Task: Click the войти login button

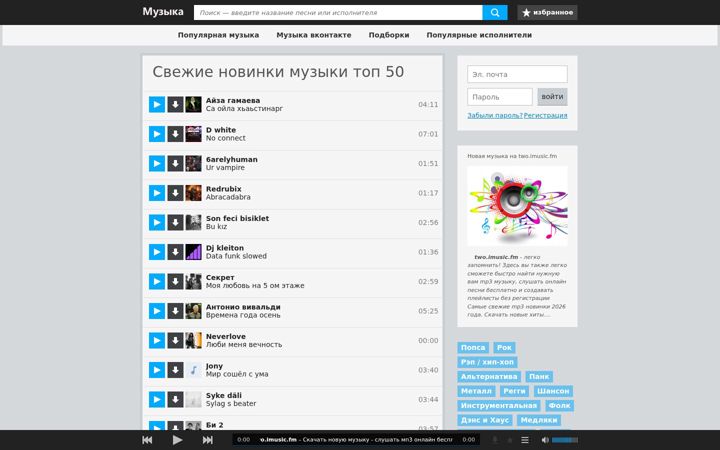Action: point(552,97)
